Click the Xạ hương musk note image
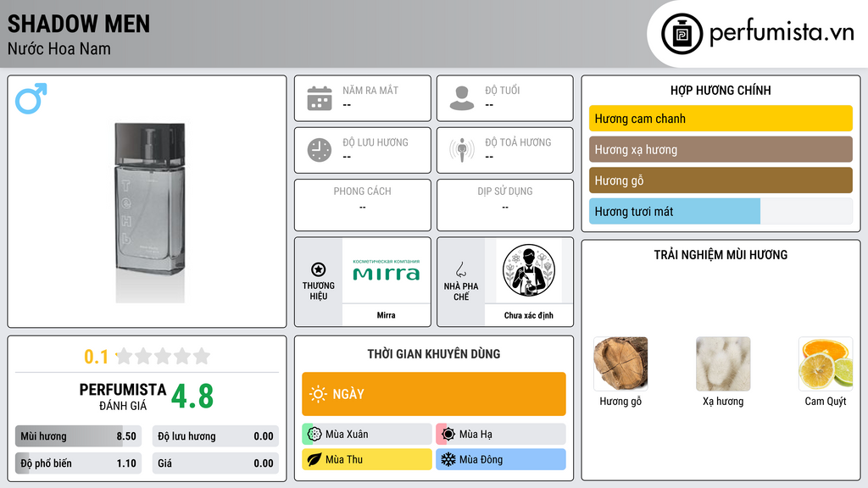Image resolution: width=868 pixels, height=488 pixels. (x=723, y=363)
